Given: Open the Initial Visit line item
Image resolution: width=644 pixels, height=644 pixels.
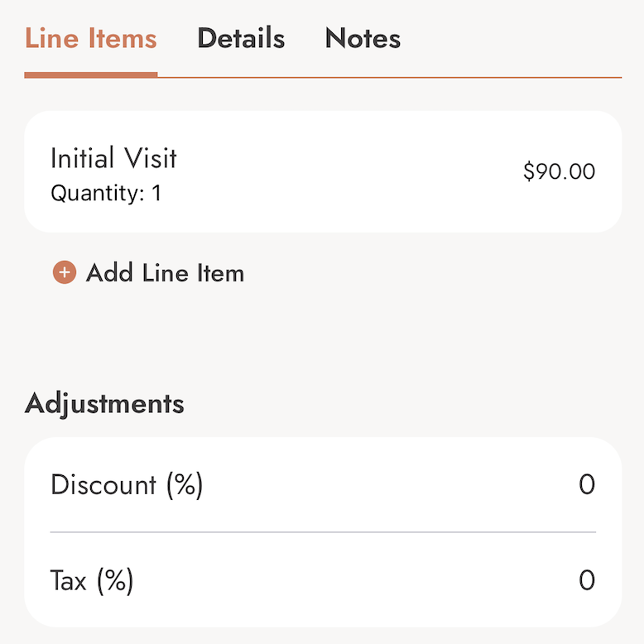Looking at the screenshot, I should click(x=323, y=171).
